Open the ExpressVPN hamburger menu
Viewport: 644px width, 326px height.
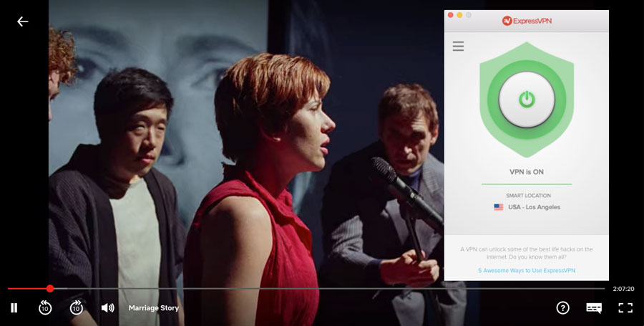click(x=459, y=46)
